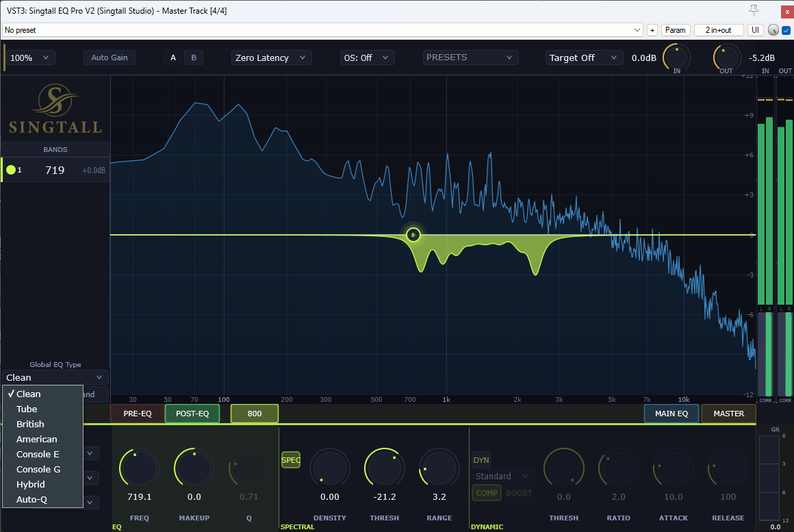Screen dimensions: 794x532
Task: Switch to B state
Action: (194, 58)
